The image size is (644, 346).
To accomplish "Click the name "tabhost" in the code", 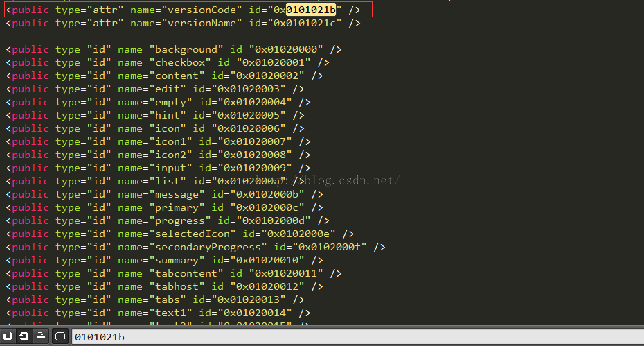I will coord(177,286).
